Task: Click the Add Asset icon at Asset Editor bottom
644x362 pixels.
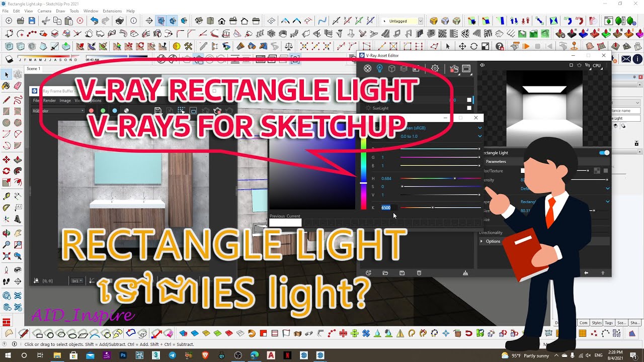Action: [368, 273]
